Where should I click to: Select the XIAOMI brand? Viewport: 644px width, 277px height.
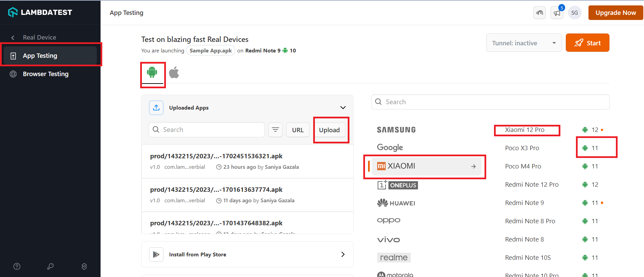(426, 166)
